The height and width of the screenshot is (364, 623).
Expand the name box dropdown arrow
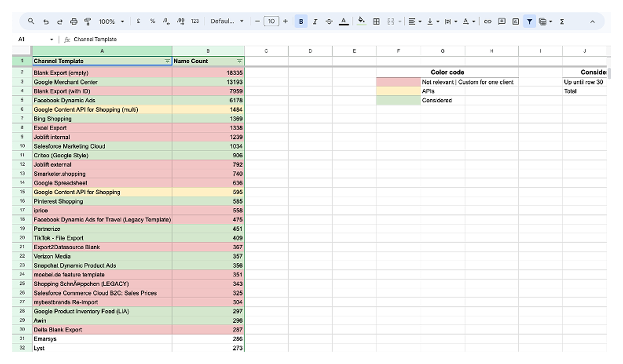click(52, 39)
